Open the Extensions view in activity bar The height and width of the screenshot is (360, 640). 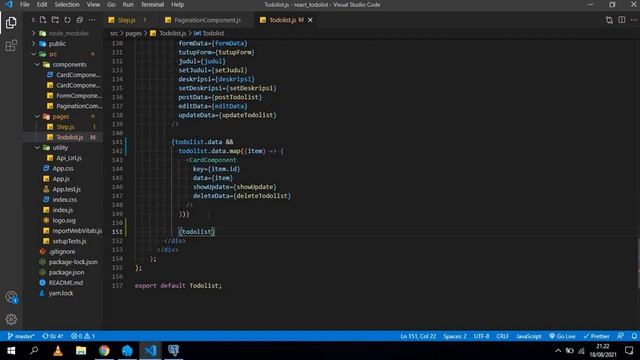click(x=11, y=45)
